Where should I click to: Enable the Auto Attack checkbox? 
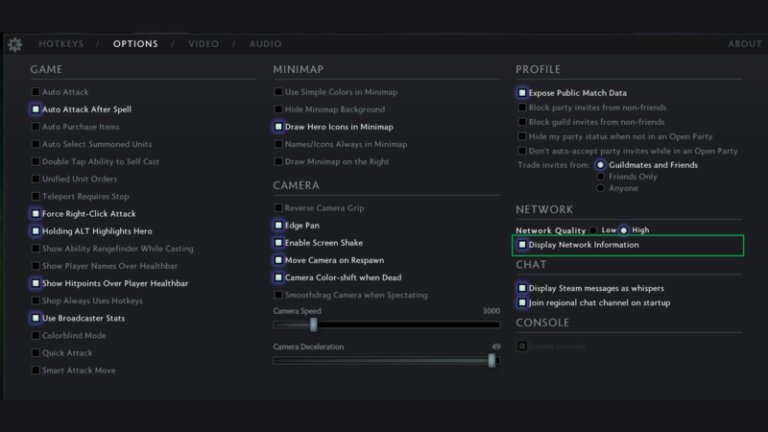pos(36,92)
